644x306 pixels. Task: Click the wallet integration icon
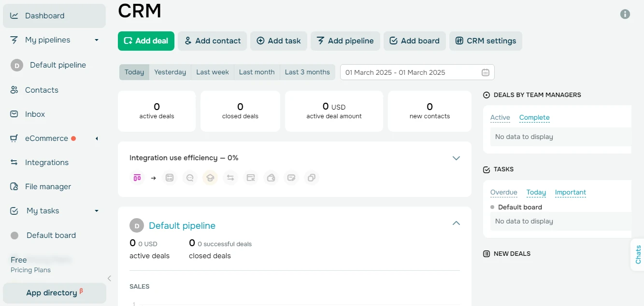(271, 178)
